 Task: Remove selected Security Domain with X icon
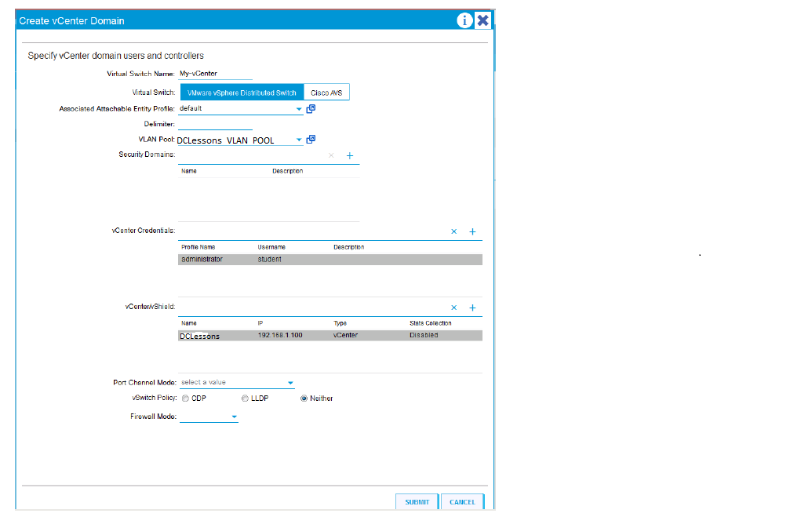[x=331, y=155]
